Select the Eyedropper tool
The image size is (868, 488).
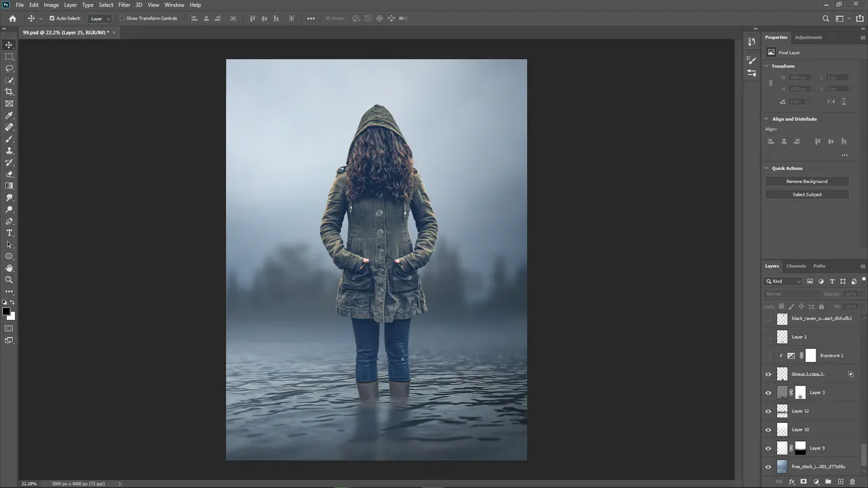point(9,115)
